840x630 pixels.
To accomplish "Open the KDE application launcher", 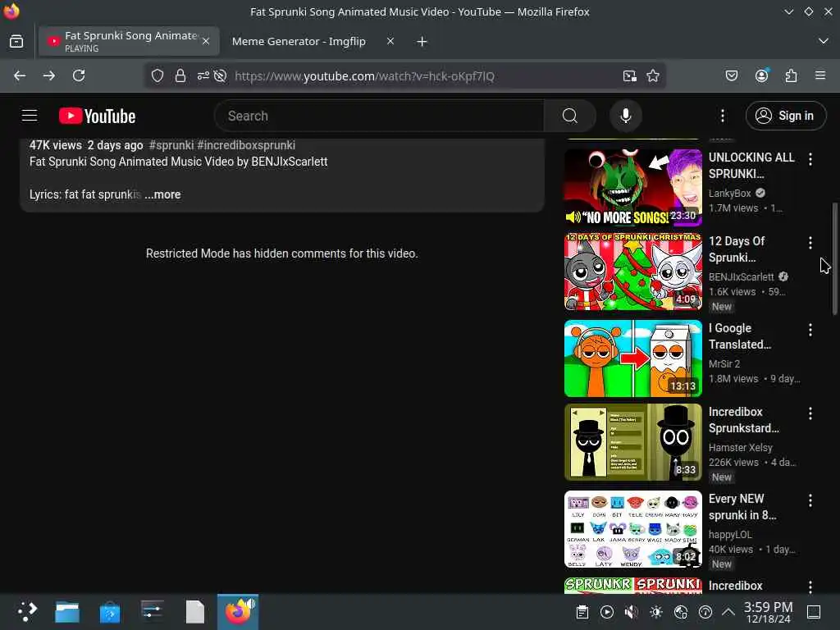I will tap(27, 612).
